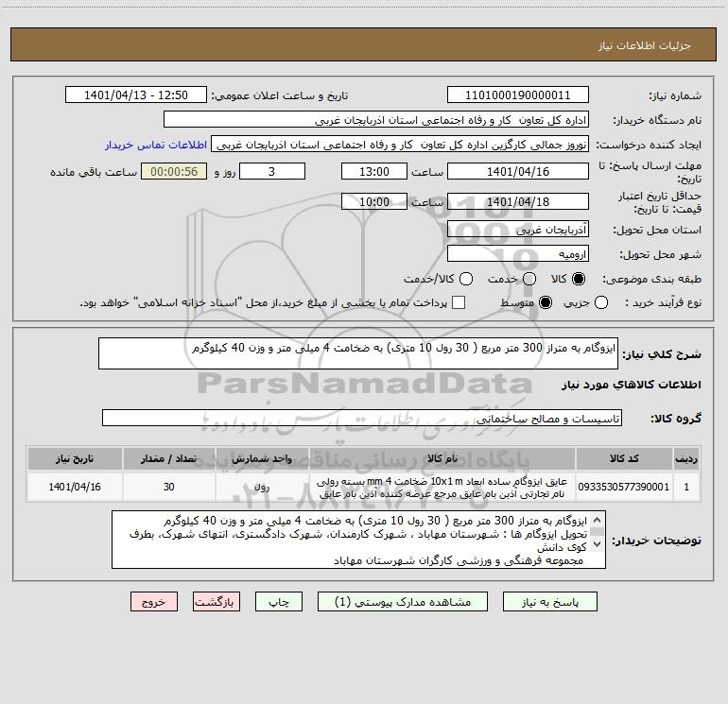Select the کالا radio button
728x704 pixels.
click(x=579, y=279)
